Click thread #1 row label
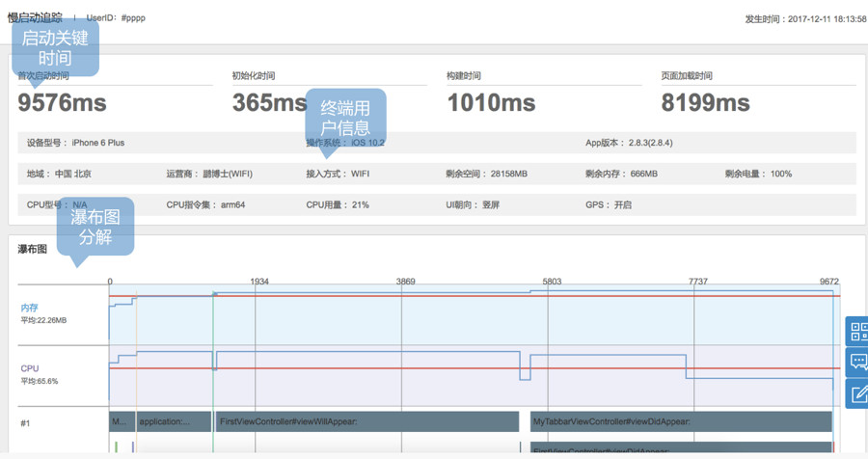Viewport: 868px width, 459px height. 26,422
